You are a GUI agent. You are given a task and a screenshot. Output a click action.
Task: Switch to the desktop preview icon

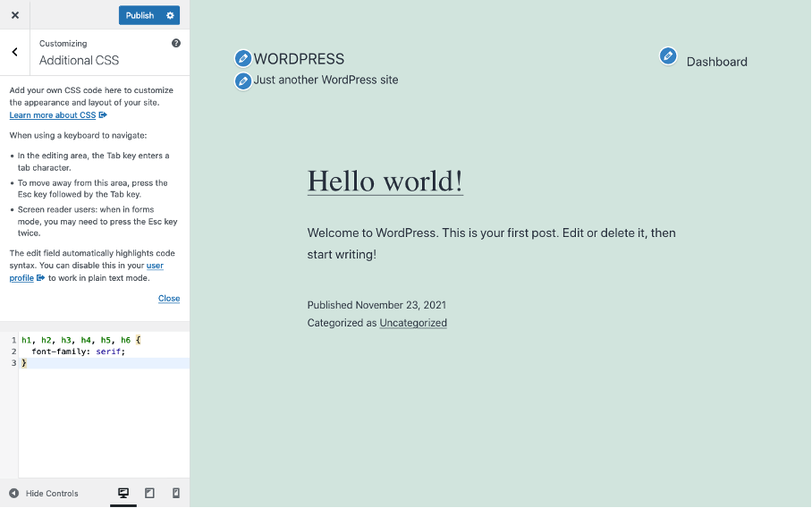[123, 493]
